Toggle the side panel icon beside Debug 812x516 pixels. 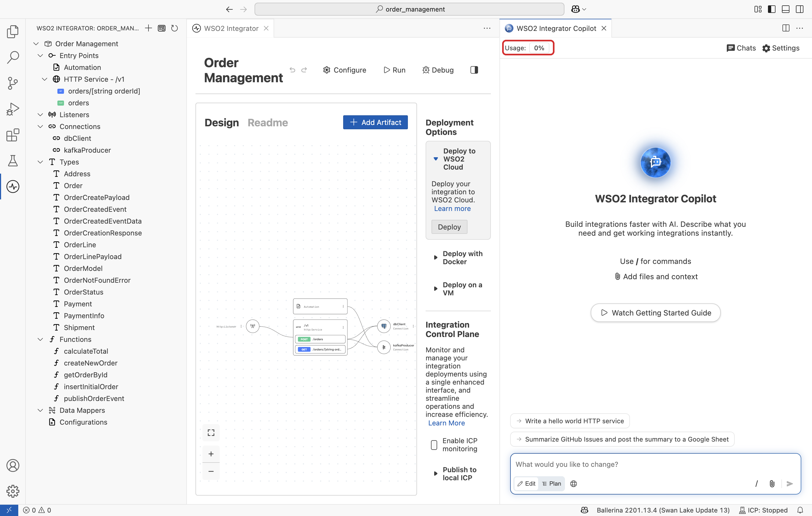pos(474,70)
